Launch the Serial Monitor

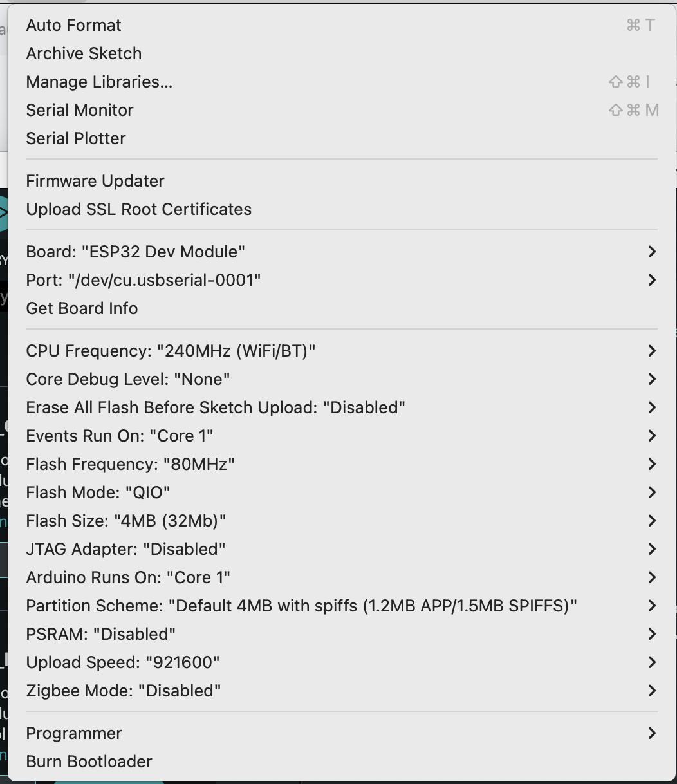click(79, 110)
